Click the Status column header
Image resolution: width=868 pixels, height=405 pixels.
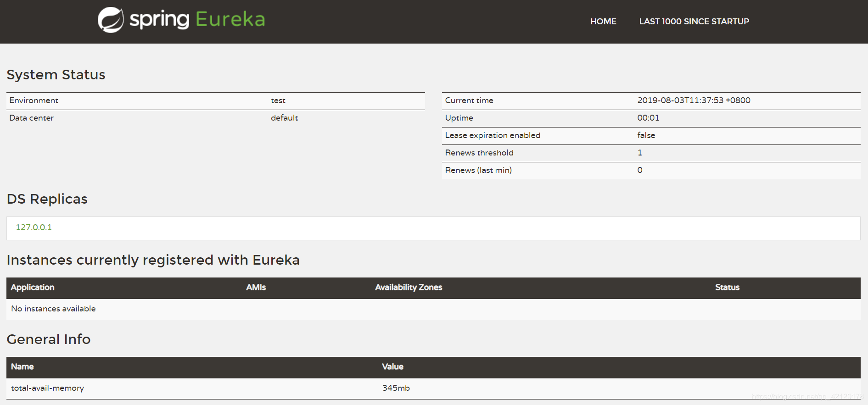(x=728, y=288)
